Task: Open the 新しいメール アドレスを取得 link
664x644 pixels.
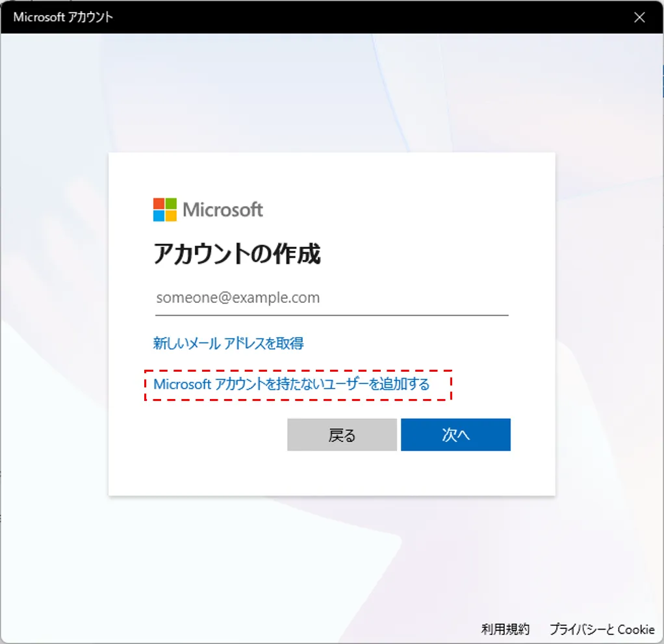Action: [x=228, y=342]
